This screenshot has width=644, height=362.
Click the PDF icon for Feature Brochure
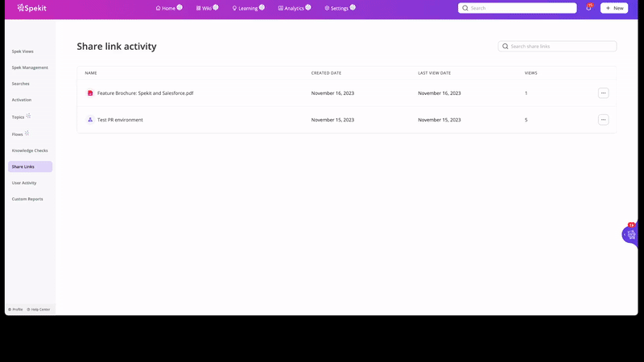pos(90,93)
